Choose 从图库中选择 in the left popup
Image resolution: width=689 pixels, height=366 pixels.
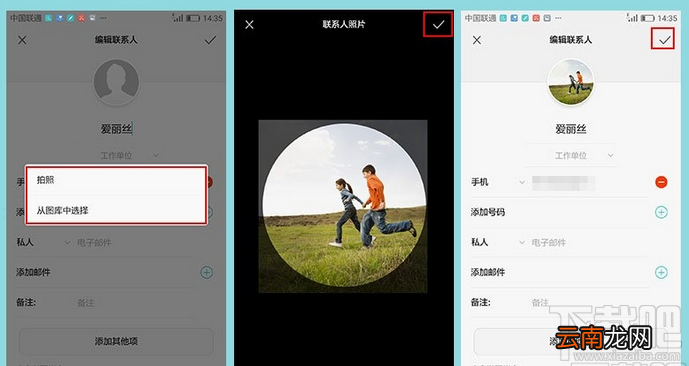[x=116, y=210]
